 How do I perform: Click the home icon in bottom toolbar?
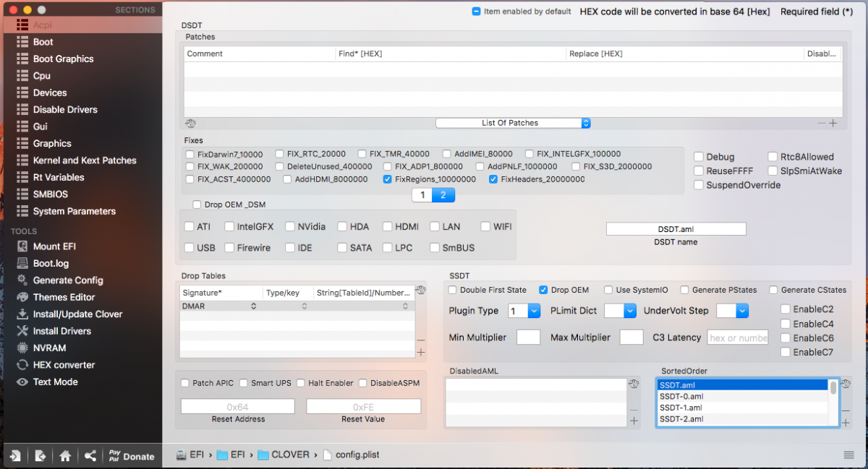click(x=65, y=456)
